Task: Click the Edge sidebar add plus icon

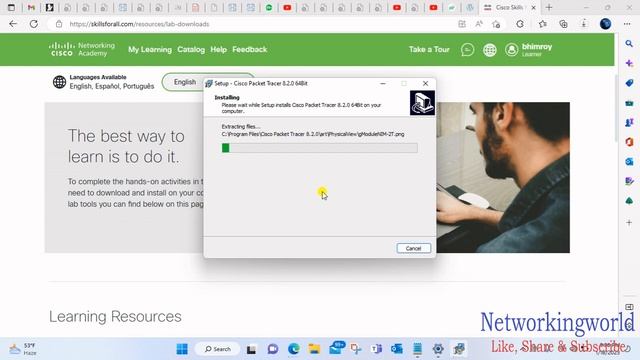Action: point(629,222)
